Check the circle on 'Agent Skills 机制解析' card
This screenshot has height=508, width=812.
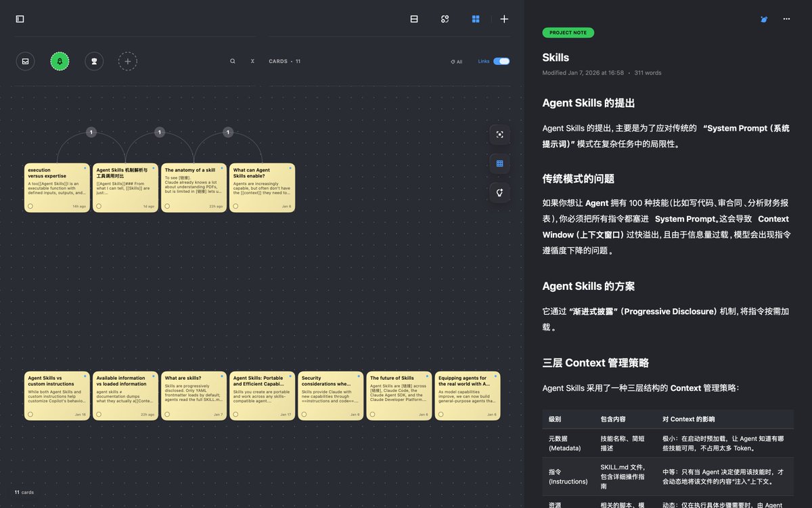point(99,206)
